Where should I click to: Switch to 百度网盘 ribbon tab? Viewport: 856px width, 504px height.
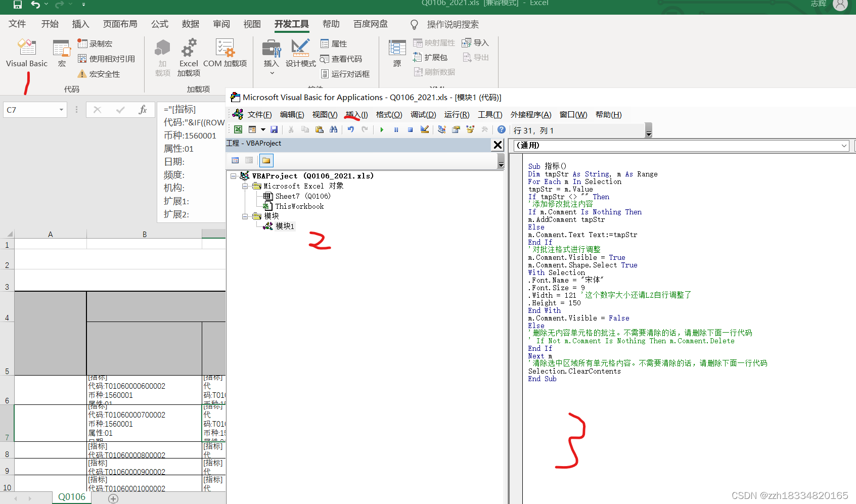(x=371, y=24)
